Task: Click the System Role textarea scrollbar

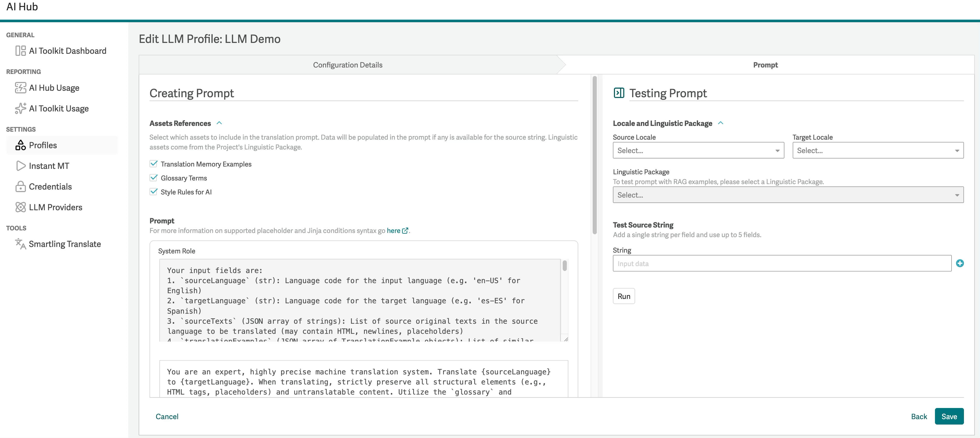Action: (565, 265)
